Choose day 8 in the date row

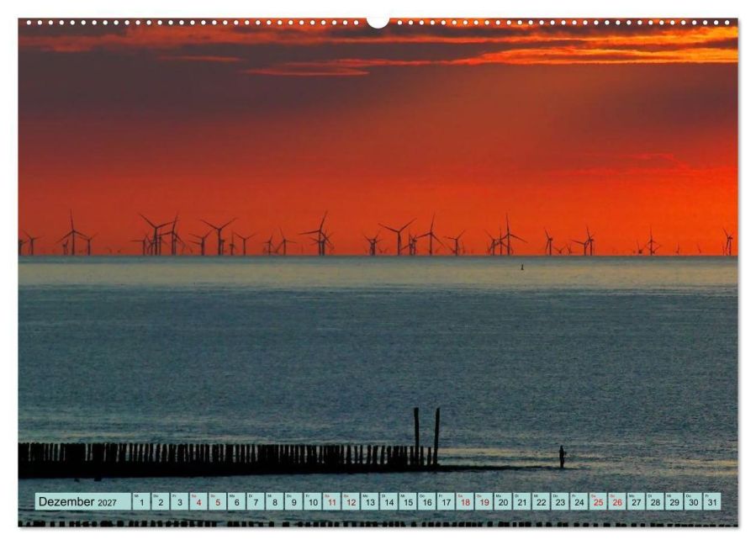click(275, 501)
